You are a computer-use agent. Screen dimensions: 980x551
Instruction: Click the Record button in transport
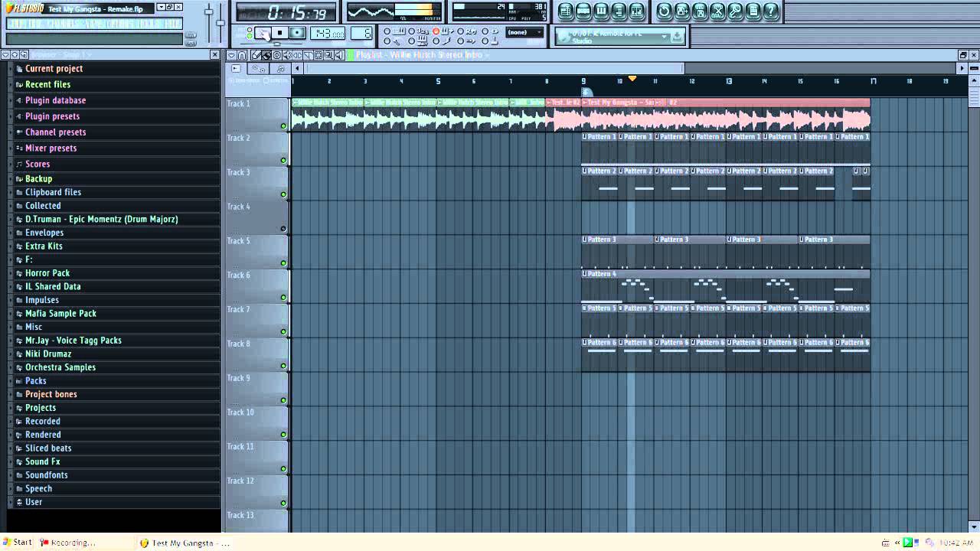click(x=297, y=33)
